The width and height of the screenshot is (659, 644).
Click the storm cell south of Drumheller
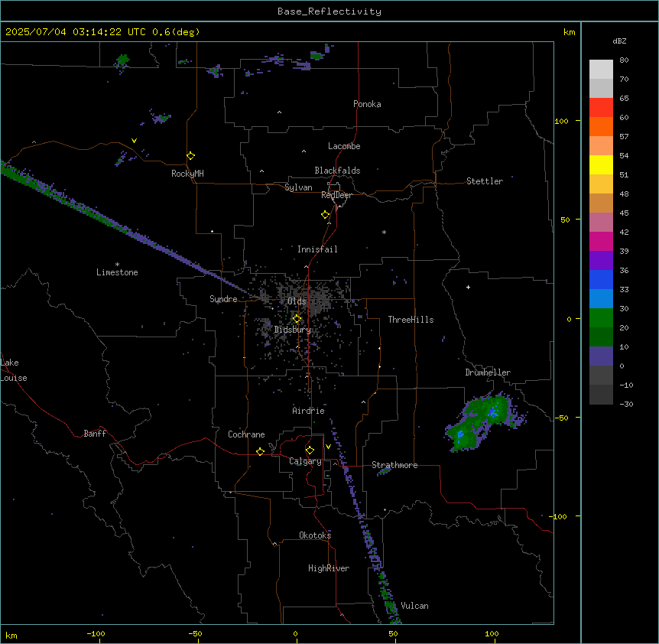(x=485, y=421)
